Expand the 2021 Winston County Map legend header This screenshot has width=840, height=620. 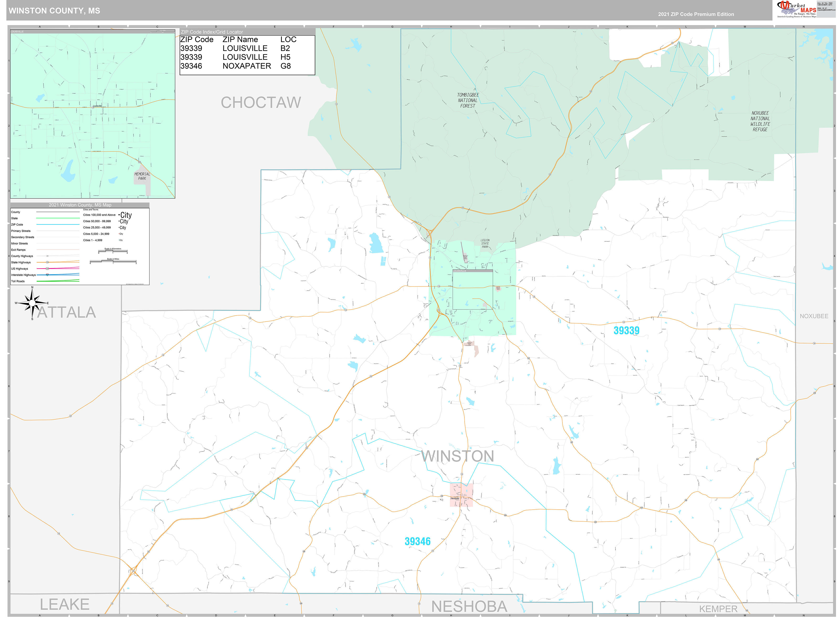pos(80,205)
